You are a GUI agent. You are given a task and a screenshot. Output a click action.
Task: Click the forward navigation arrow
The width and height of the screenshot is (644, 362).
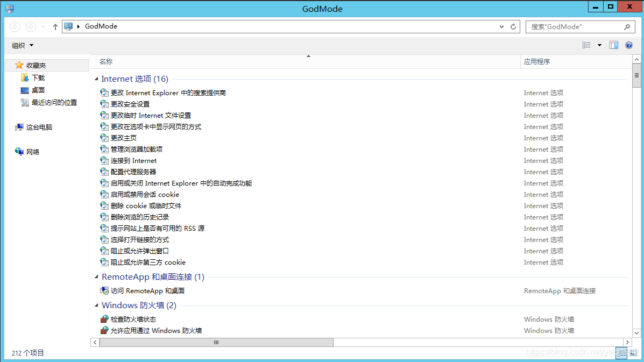point(31,27)
